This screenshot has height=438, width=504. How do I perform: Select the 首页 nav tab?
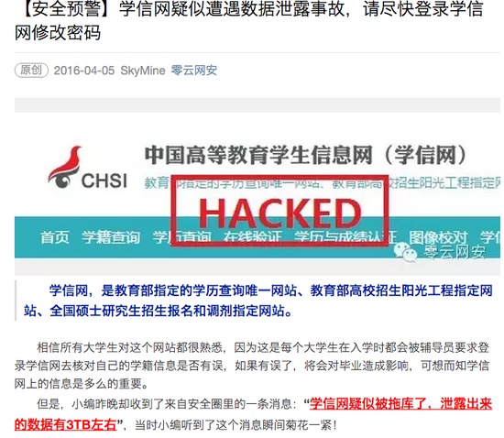click(55, 237)
